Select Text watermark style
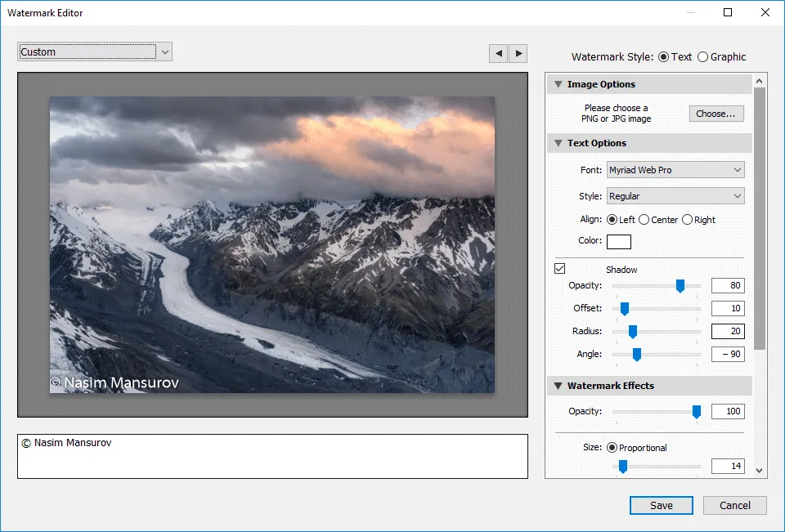The image size is (785, 532). (x=663, y=57)
